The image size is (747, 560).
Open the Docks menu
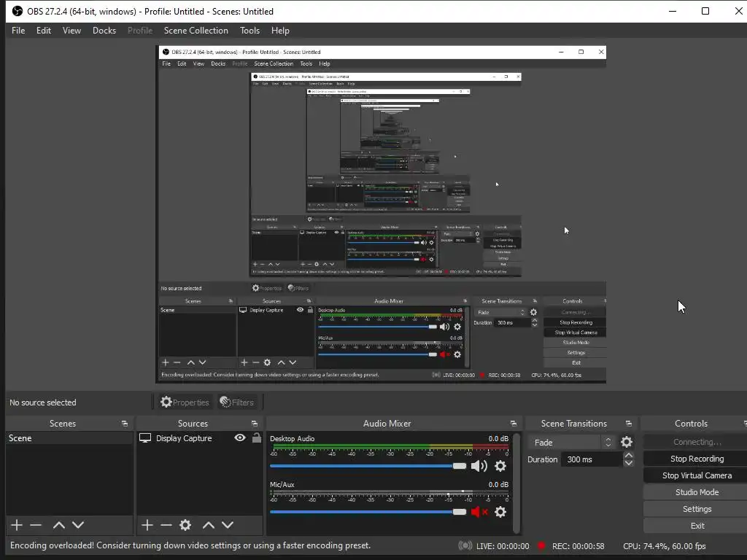point(104,31)
